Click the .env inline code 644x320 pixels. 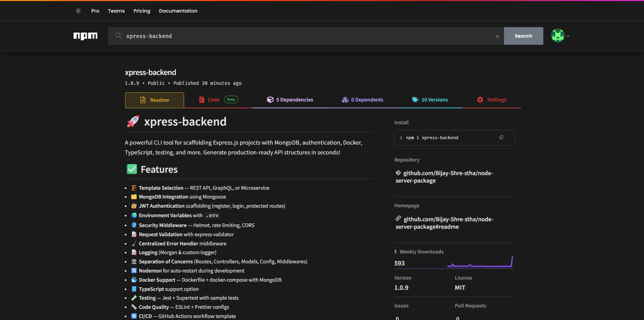pos(212,215)
